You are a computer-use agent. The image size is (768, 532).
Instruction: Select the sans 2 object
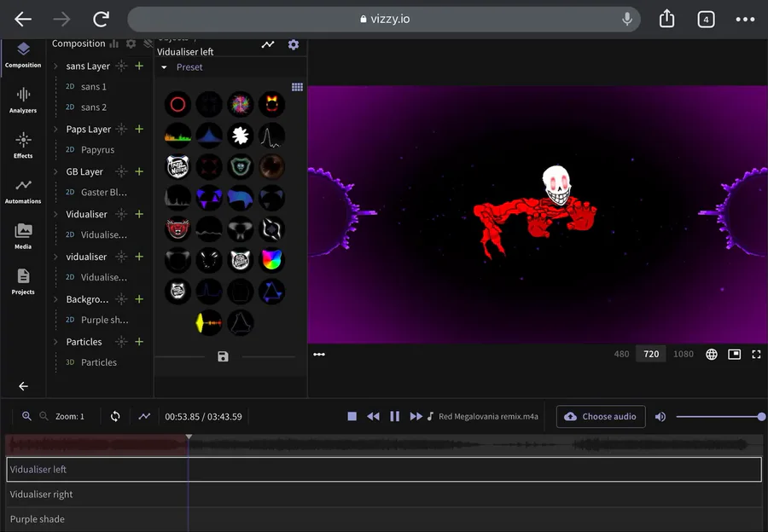coord(94,107)
